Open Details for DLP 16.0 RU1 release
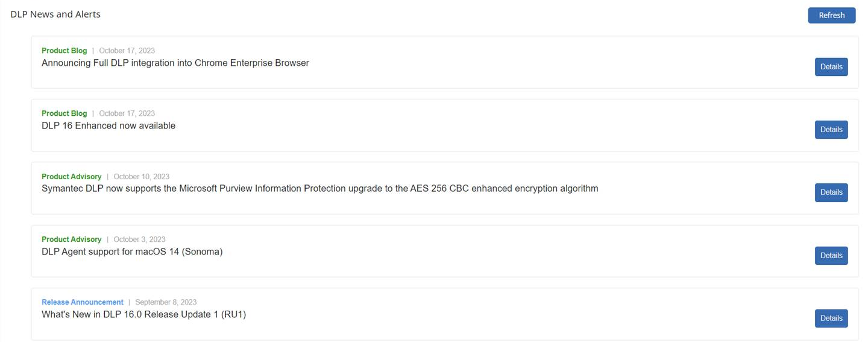The height and width of the screenshot is (342, 868). pos(831,318)
